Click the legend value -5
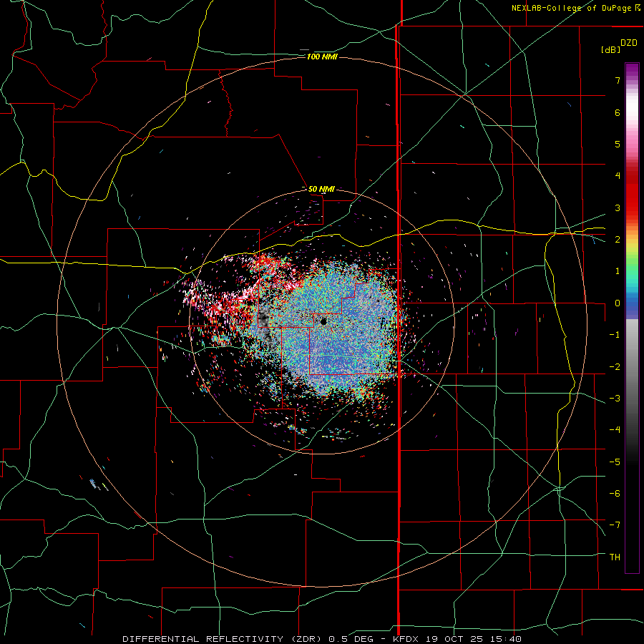Screen dimensions: 644x644 point(615,462)
